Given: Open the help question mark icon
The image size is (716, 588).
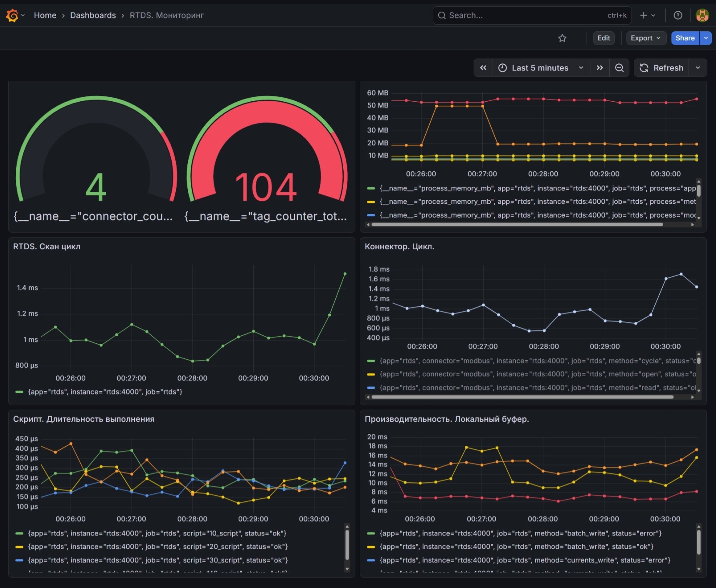Looking at the screenshot, I should (x=678, y=15).
